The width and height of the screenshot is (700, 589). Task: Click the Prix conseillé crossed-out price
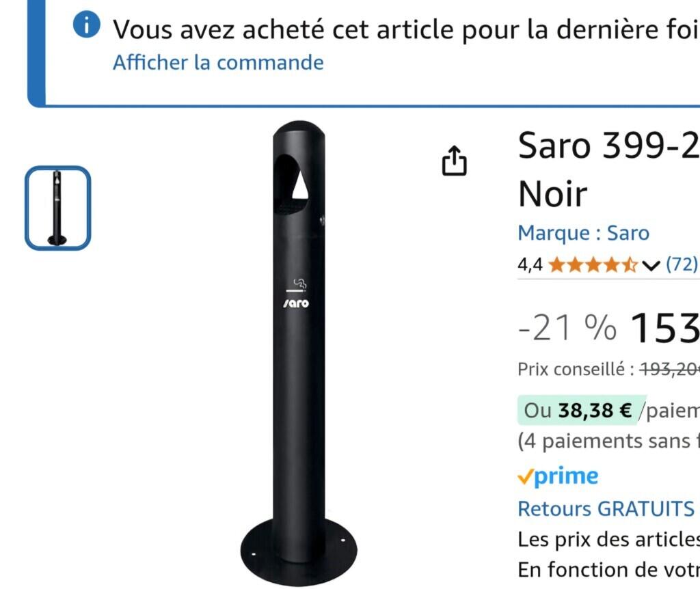[670, 370]
